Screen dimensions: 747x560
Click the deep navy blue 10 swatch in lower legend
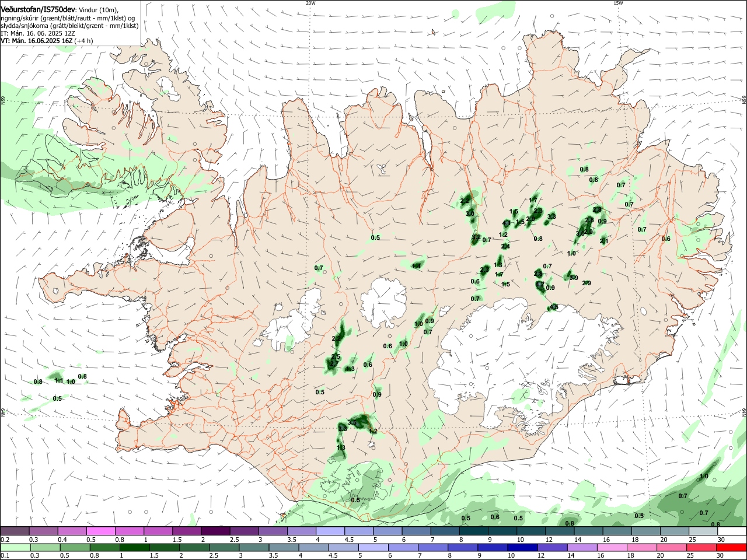pos(522,547)
